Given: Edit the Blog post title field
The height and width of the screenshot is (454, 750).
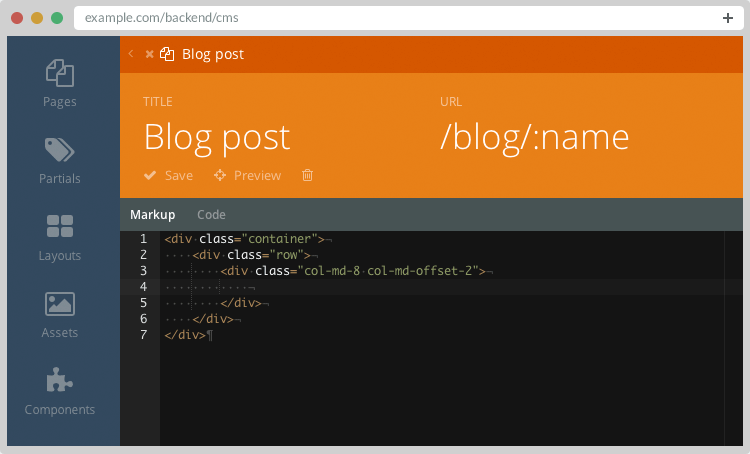Looking at the screenshot, I should point(217,136).
